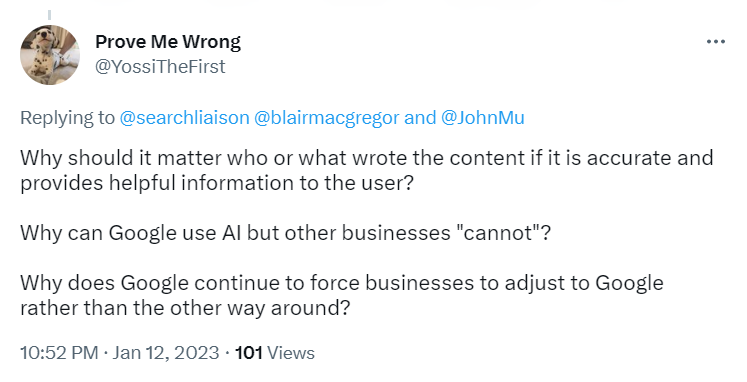Open the 101 view count number

(x=249, y=353)
